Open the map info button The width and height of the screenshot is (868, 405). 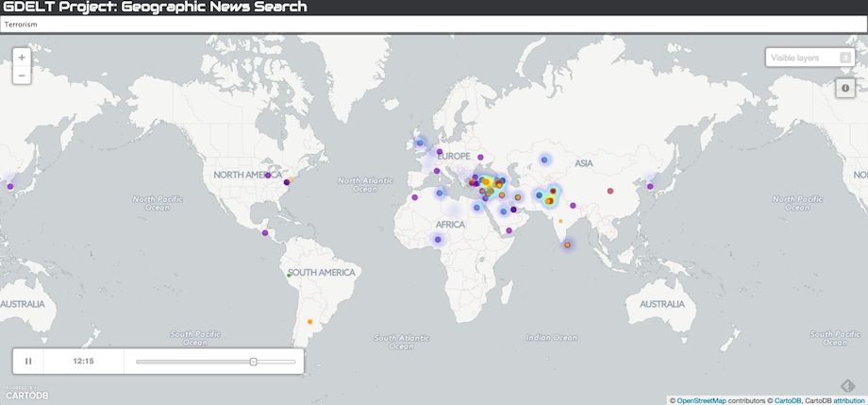pyautogui.click(x=844, y=88)
